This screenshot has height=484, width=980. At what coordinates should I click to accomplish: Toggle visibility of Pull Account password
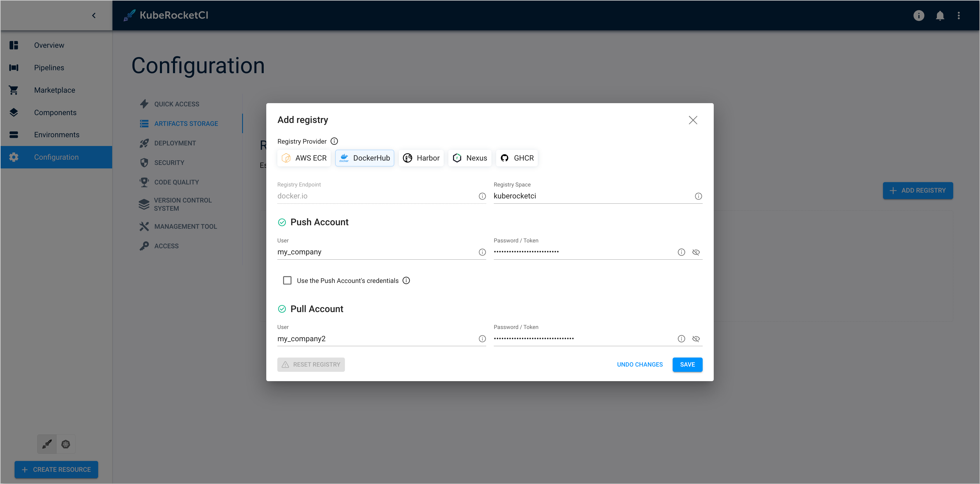697,338
